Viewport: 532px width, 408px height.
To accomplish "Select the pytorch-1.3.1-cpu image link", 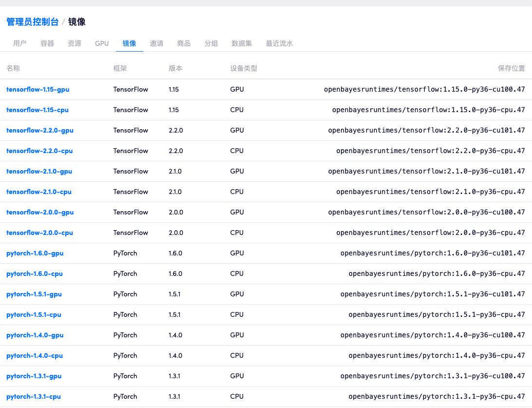I will (x=34, y=396).
